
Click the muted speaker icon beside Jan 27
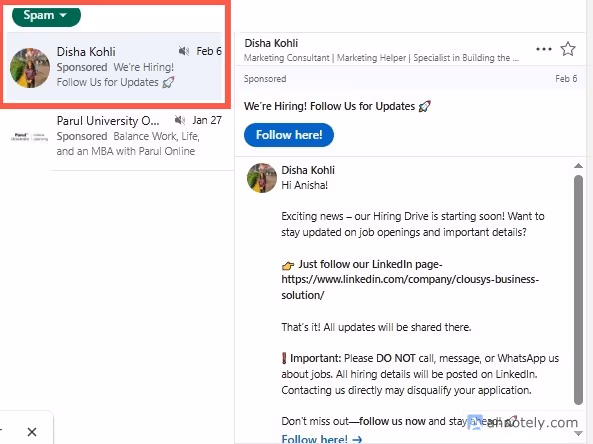pyautogui.click(x=180, y=120)
